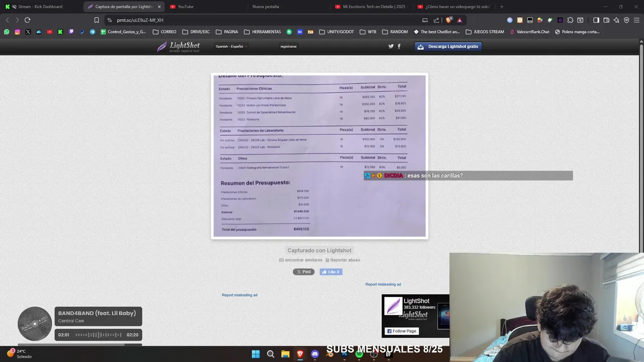This screenshot has height=362, width=644.
Task: Open LightShot Facebook page icon
Action: pos(399,46)
